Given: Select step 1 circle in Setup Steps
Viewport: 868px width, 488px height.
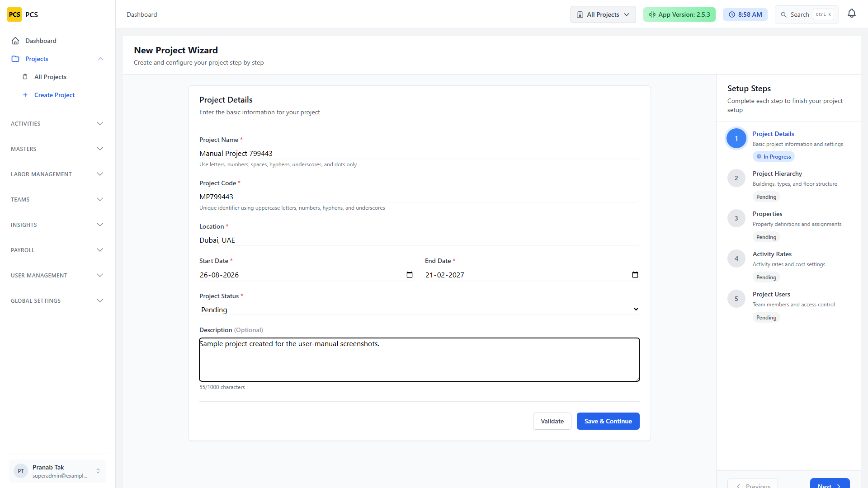Looking at the screenshot, I should tap(736, 138).
